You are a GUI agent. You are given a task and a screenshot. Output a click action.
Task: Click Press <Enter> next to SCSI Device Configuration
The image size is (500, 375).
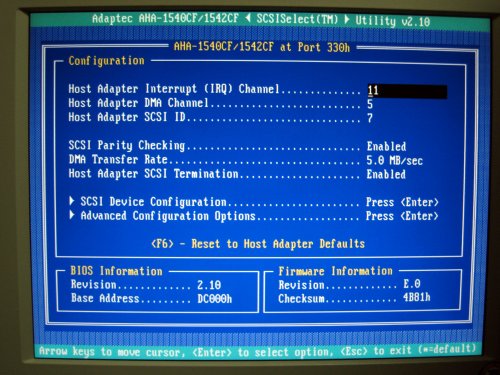point(402,202)
